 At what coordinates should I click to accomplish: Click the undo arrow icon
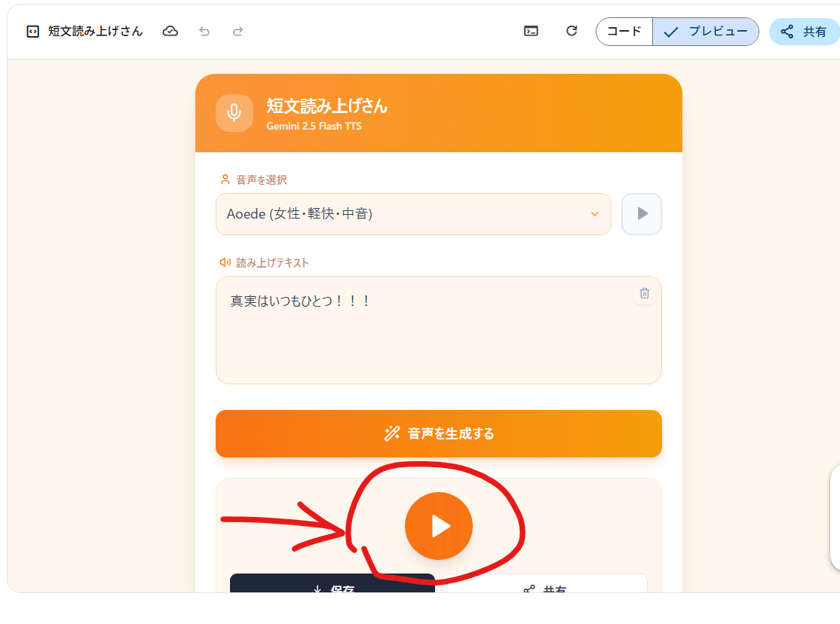(x=204, y=31)
